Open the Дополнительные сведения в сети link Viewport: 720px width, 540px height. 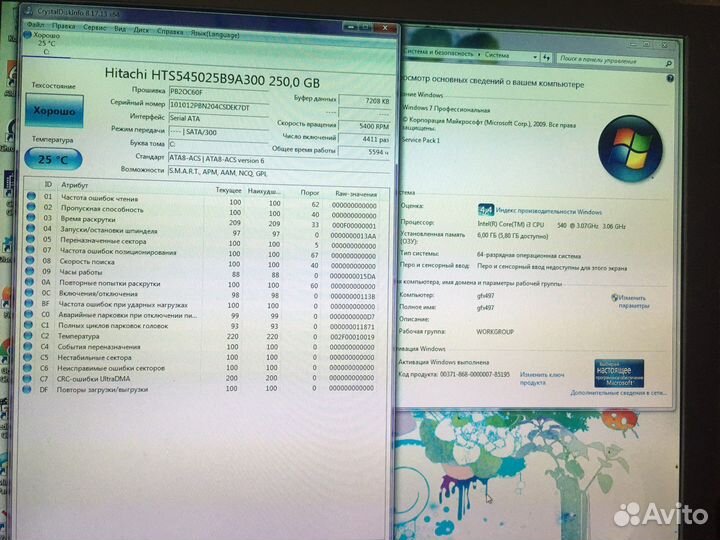pos(618,393)
